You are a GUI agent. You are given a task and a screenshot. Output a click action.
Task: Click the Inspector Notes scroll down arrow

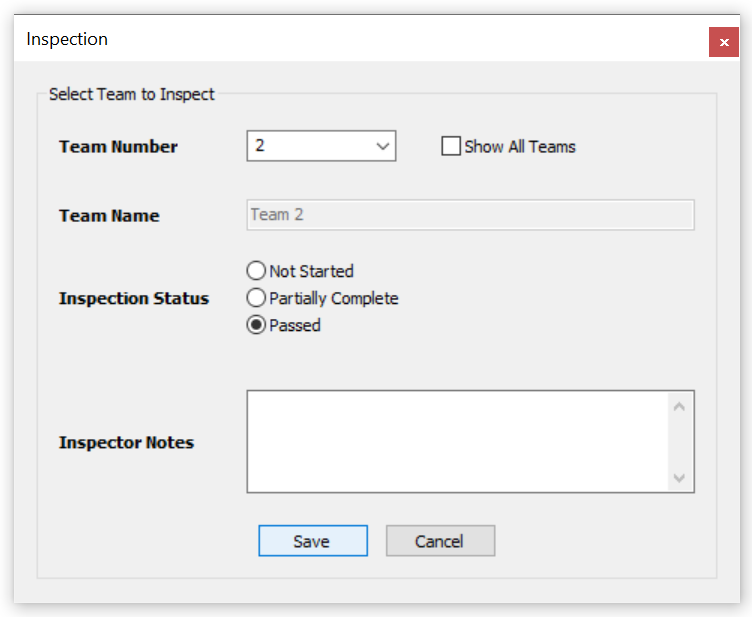680,478
